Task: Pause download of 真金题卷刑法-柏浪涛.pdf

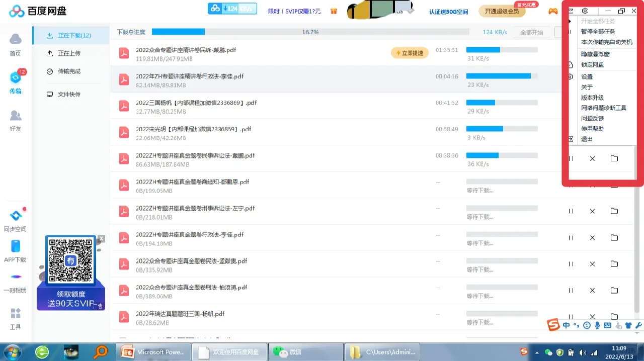Action: pyautogui.click(x=571, y=290)
